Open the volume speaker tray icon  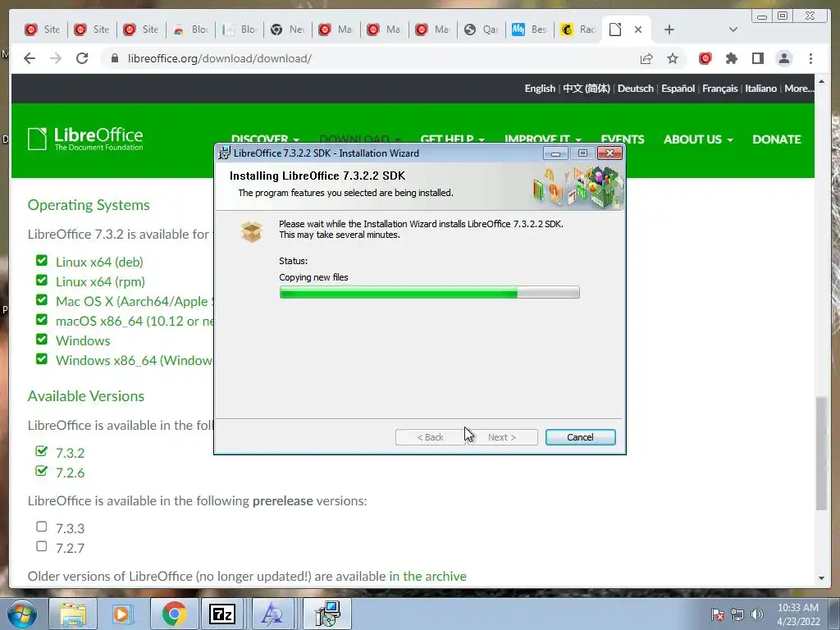[x=757, y=614]
